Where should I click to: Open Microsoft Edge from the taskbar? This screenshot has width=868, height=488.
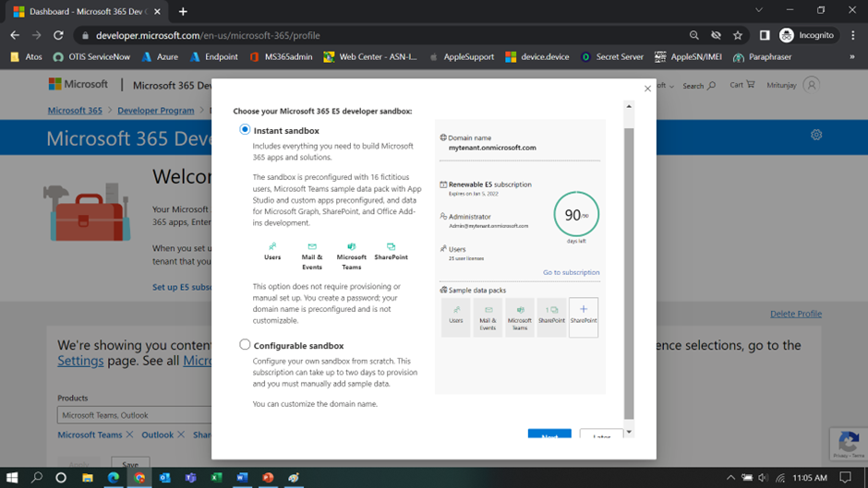[114, 478]
